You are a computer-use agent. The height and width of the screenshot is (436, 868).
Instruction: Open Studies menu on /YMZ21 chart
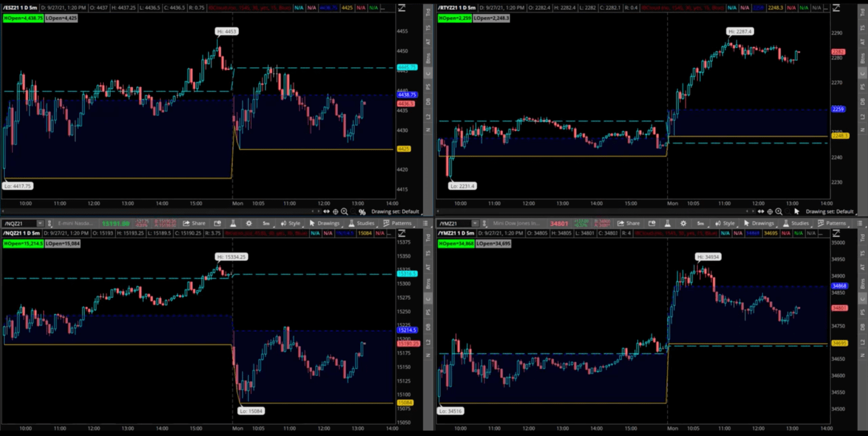796,223
